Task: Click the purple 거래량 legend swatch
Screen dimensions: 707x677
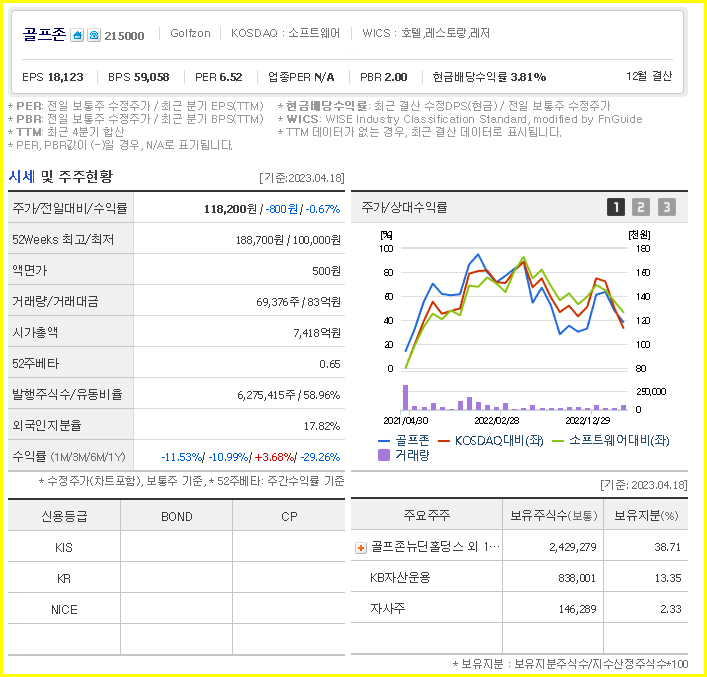Action: point(383,455)
